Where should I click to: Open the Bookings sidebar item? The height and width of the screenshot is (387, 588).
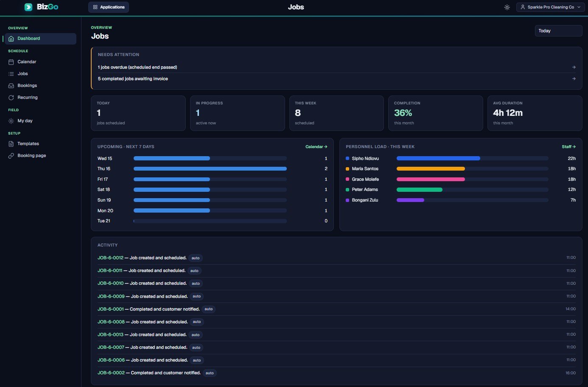pos(40,86)
